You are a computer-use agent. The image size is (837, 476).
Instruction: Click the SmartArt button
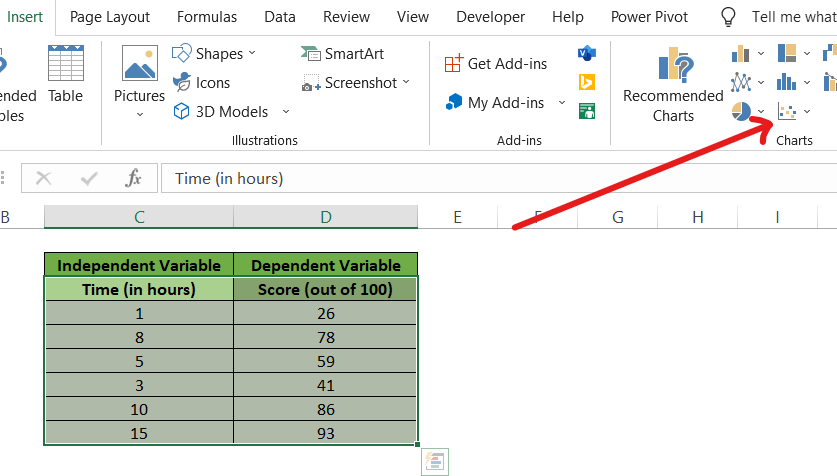343,54
